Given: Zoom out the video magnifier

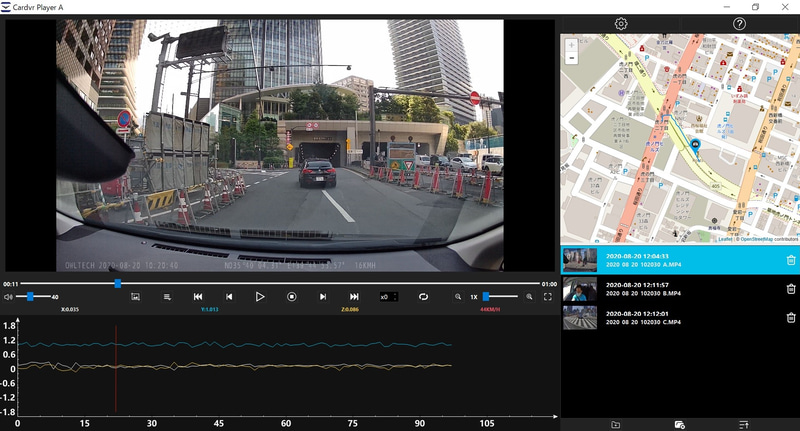Looking at the screenshot, I should point(458,296).
